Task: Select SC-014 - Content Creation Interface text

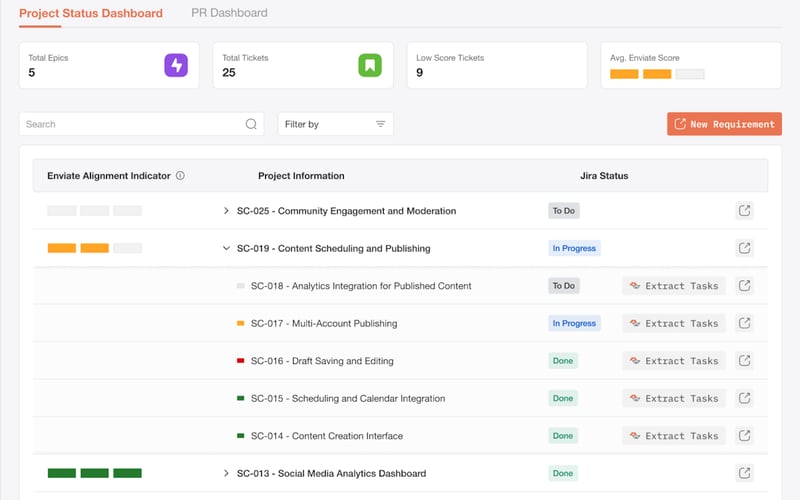Action: (327, 436)
